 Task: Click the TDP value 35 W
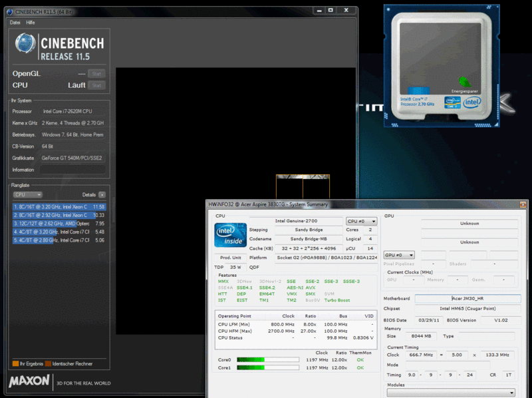(235, 268)
